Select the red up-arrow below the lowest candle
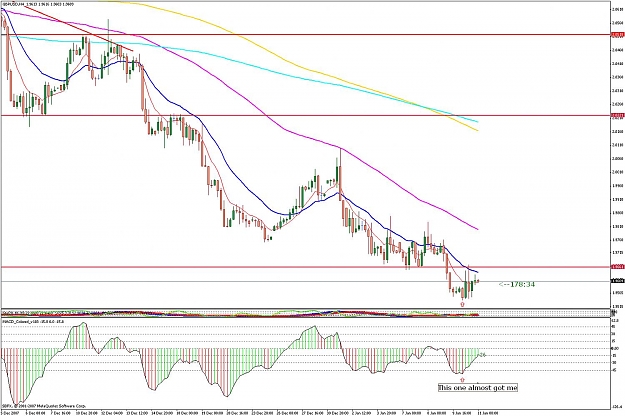 tap(462, 304)
